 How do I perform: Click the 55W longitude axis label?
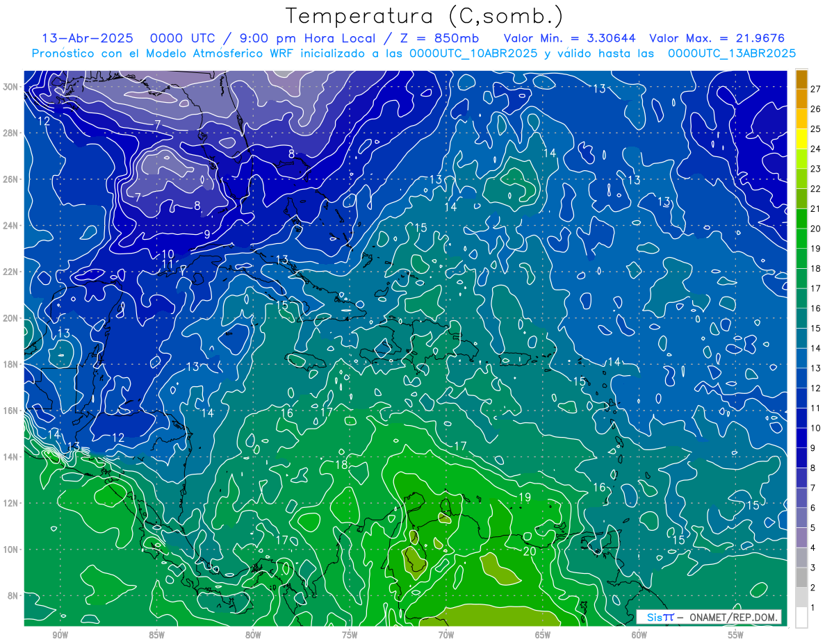click(736, 636)
